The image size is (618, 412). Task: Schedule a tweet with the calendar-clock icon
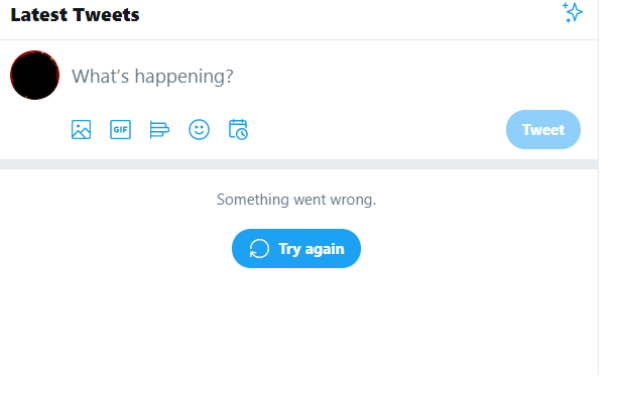(x=238, y=130)
